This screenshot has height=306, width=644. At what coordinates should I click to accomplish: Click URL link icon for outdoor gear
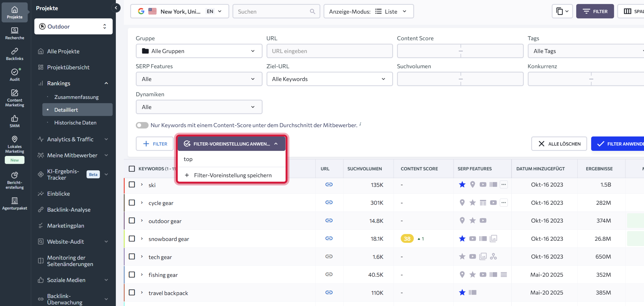(x=329, y=220)
